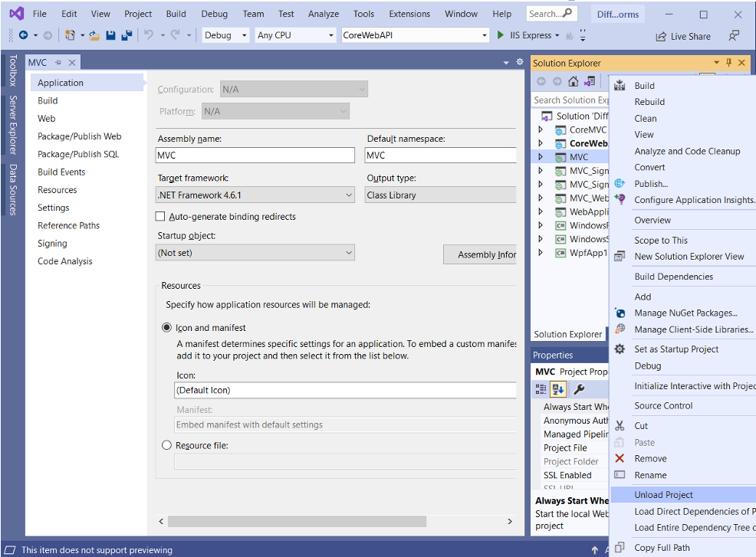Click the Set as Startup Project gear icon
Image resolution: width=756 pixels, height=557 pixels.
coord(620,349)
